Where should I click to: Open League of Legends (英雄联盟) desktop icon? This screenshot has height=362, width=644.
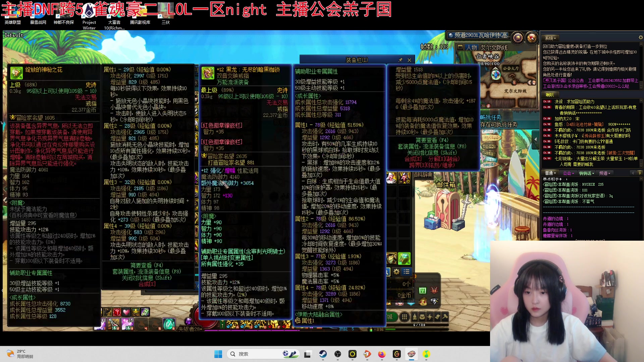point(13,14)
